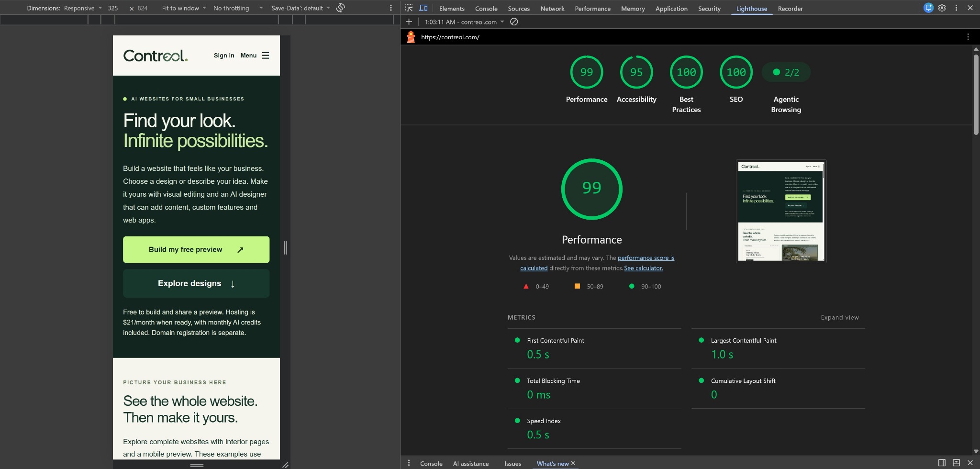
Task: Click 'performance score is calculated' link
Action: pos(646,258)
